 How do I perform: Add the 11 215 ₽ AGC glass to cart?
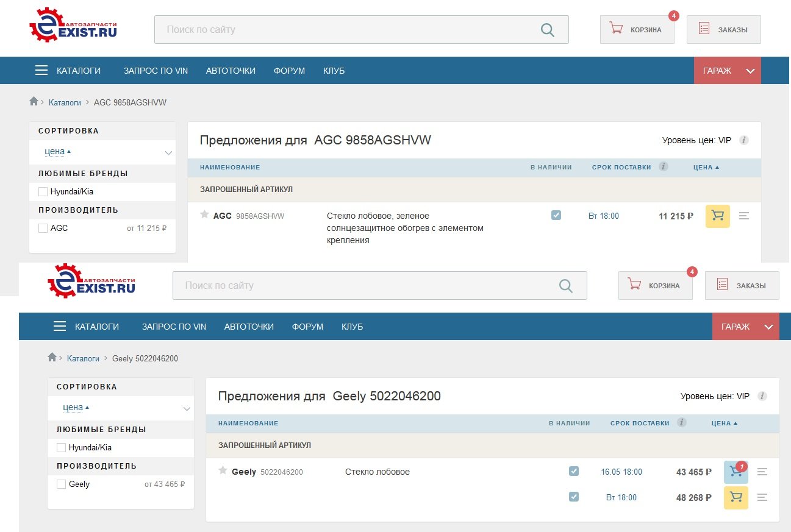(x=717, y=216)
